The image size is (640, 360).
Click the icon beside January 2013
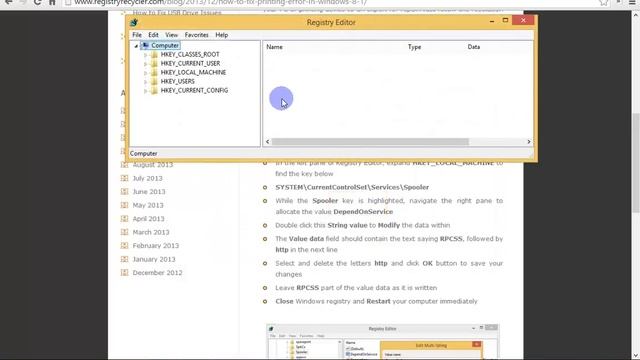124,259
